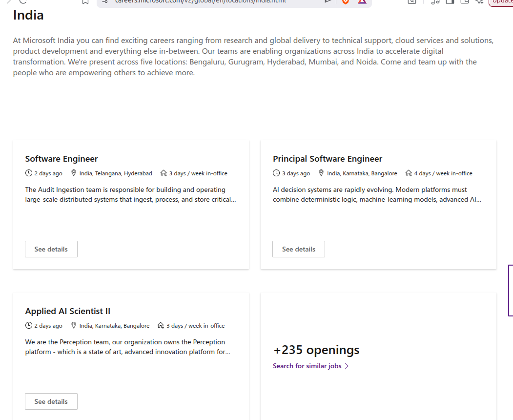Screen dimensions: 513x420
Task: Click location pin icon next to Hyderabad
Action: pos(74,173)
